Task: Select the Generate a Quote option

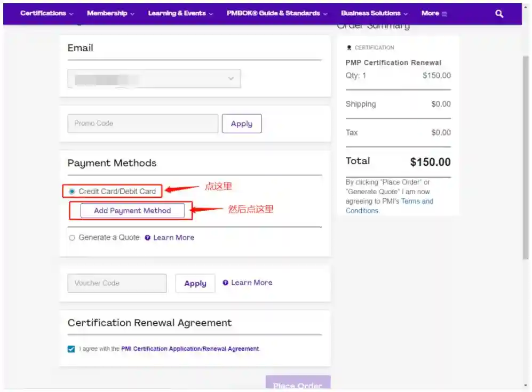Action: [72, 238]
